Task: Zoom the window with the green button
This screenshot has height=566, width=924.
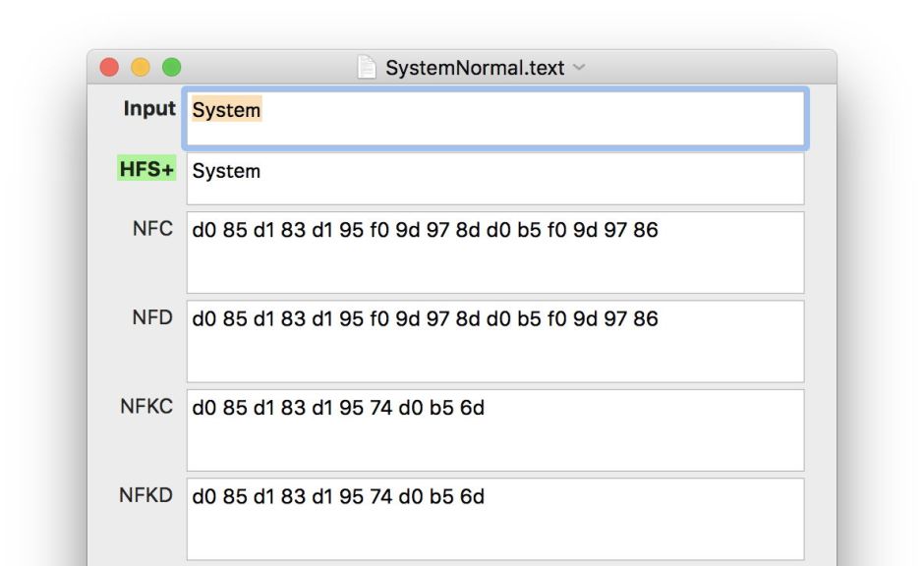Action: click(171, 68)
